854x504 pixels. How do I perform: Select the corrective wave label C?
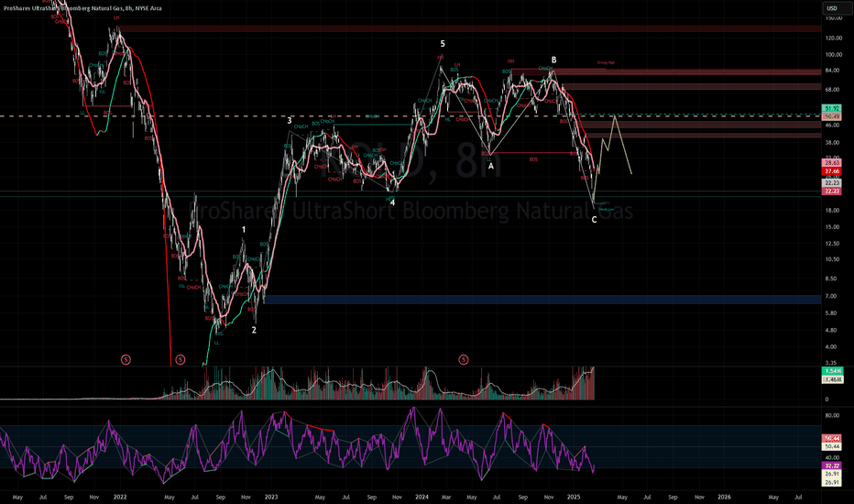point(594,220)
